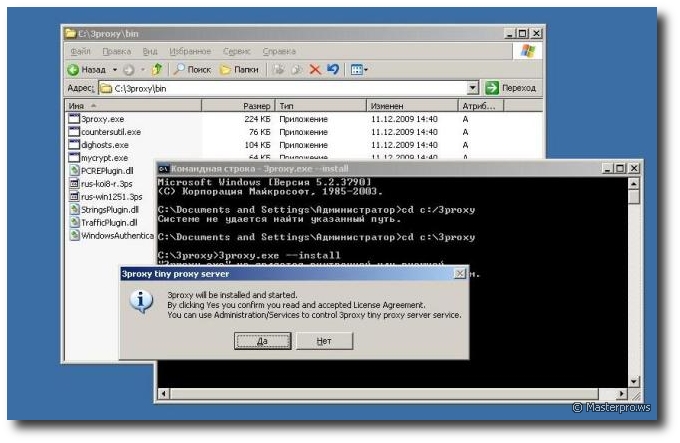
Task: Open Поиск search in Explorer toolbar
Action: pyautogui.click(x=192, y=69)
